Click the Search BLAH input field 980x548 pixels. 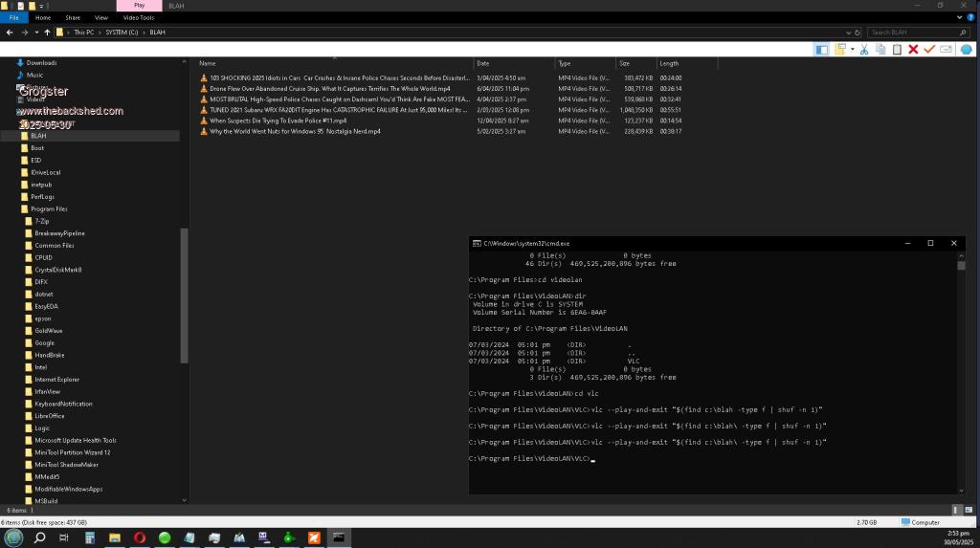point(914,33)
